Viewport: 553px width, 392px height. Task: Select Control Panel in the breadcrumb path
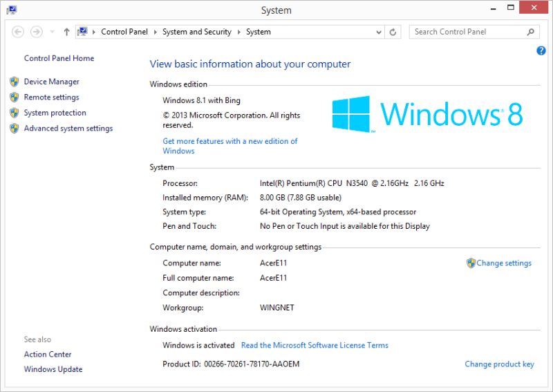(124, 32)
